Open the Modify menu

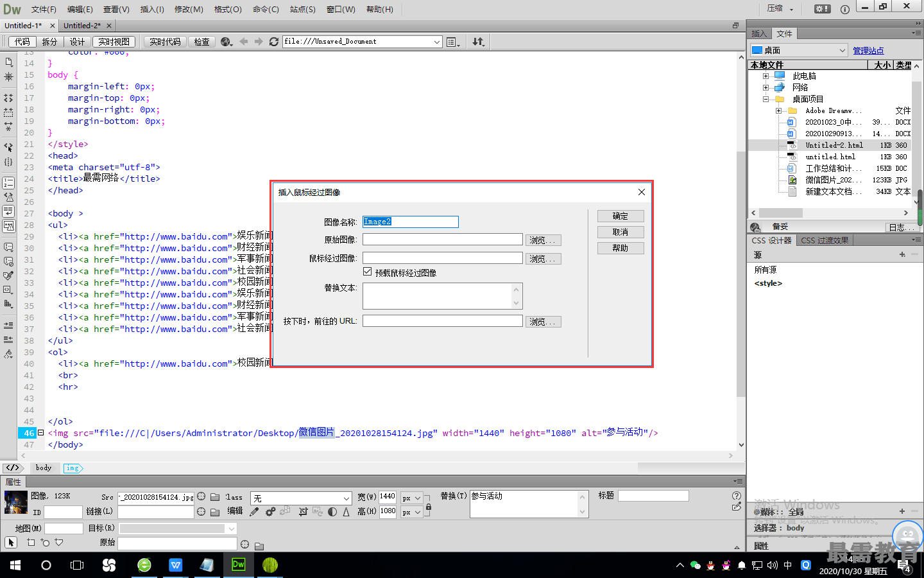pos(189,9)
